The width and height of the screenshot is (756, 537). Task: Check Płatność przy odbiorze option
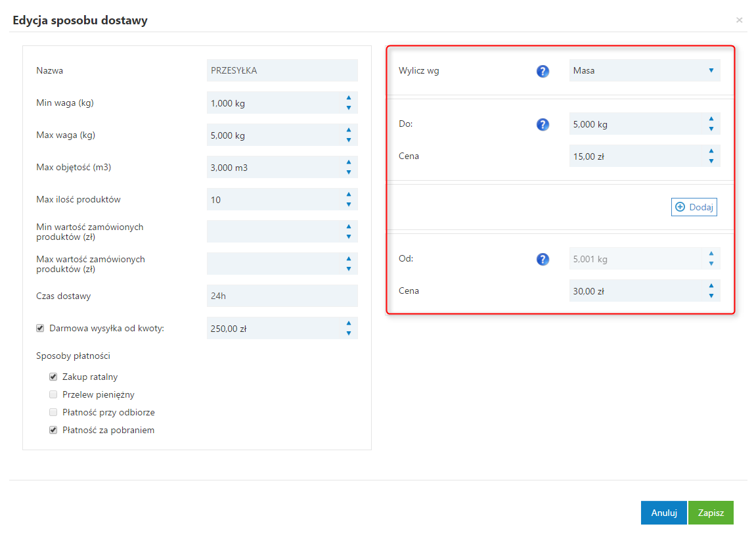point(53,413)
